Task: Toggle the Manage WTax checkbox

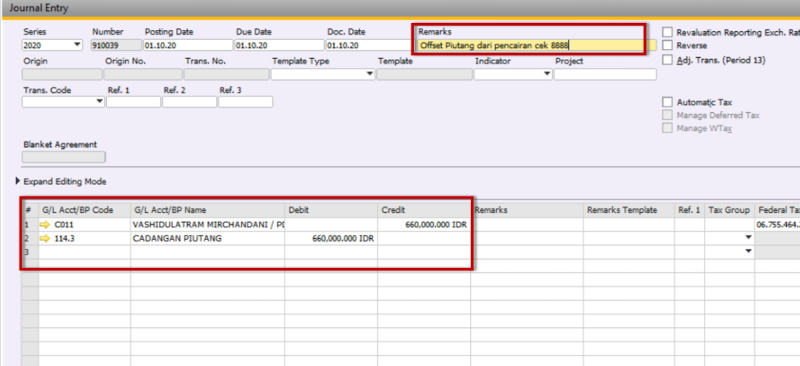Action: tap(667, 128)
